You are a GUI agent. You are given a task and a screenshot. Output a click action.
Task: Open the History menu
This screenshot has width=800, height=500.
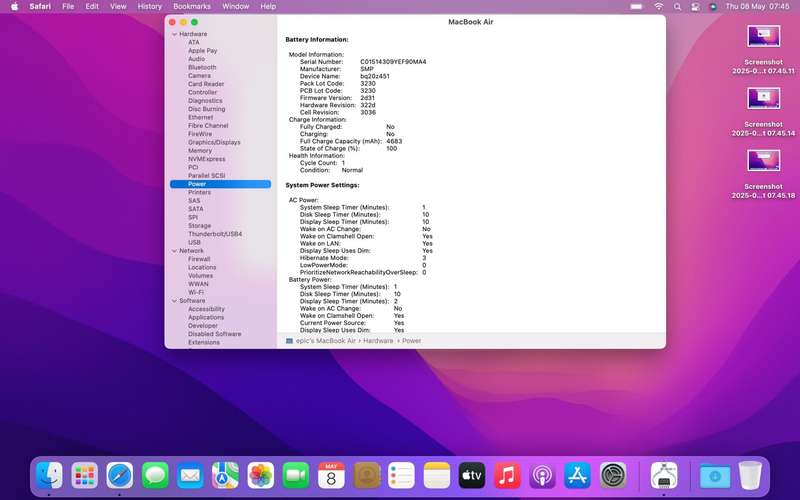(x=149, y=7)
